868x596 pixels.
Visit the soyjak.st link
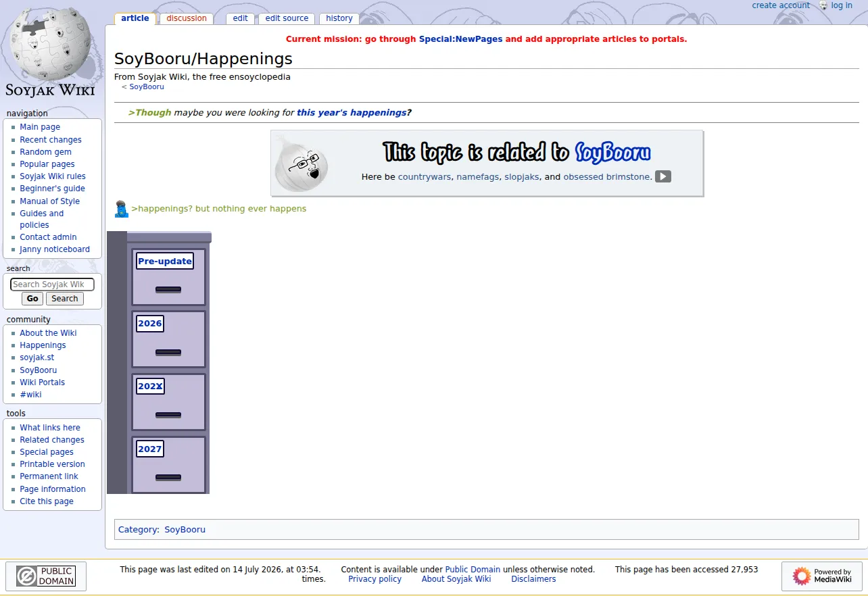37,357
